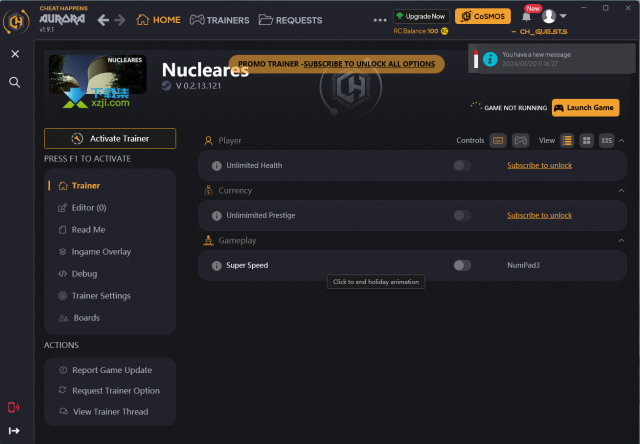This screenshot has width=640, height=444.
Task: Switch to list view icon
Action: click(567, 141)
